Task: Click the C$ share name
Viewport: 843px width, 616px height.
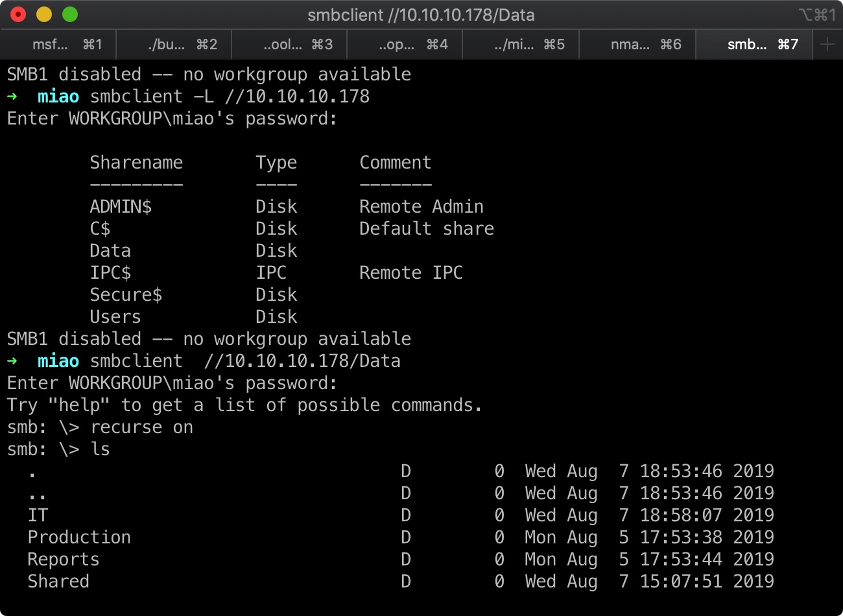Action: pos(100,229)
